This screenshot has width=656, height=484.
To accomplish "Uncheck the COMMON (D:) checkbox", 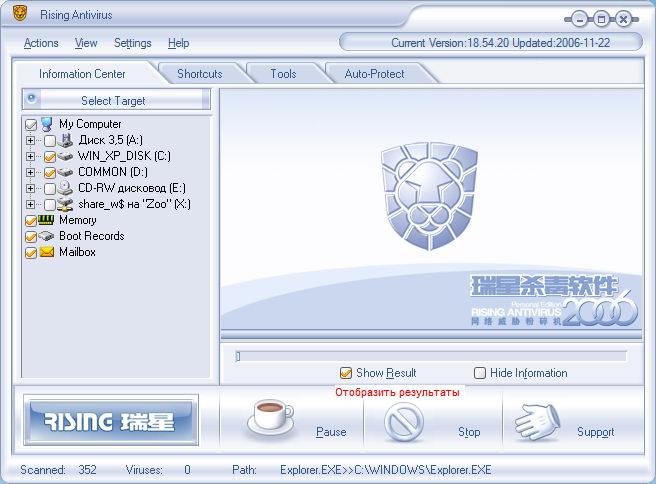I will pos(50,173).
